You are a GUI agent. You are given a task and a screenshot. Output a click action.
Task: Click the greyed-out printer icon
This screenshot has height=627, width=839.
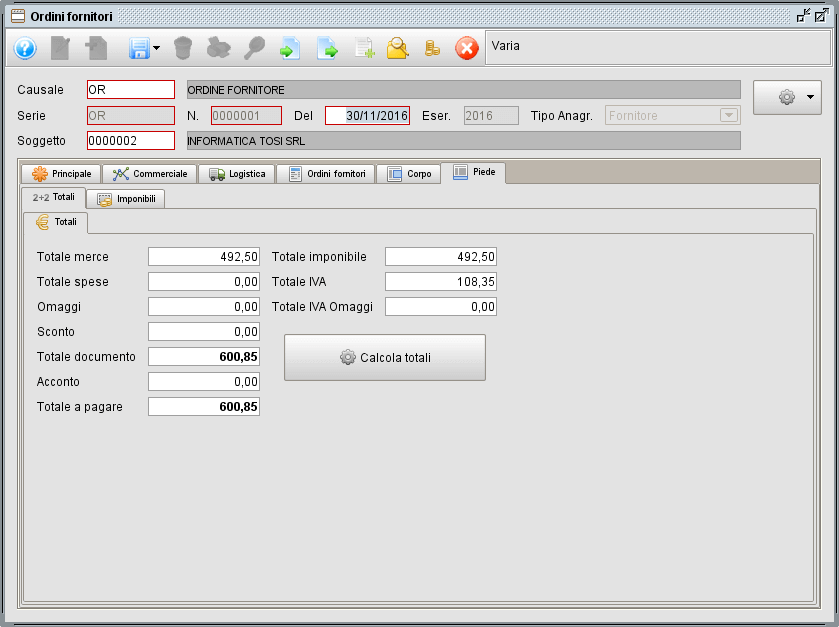tap(218, 48)
